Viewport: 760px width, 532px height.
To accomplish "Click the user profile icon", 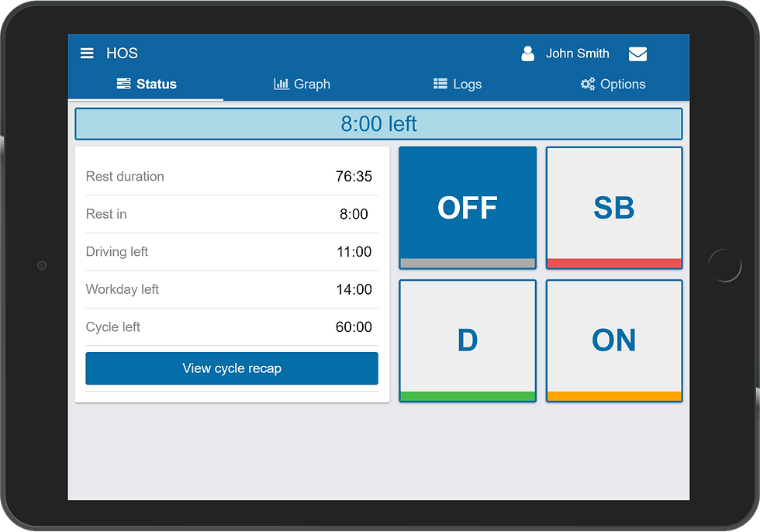I will click(x=528, y=54).
